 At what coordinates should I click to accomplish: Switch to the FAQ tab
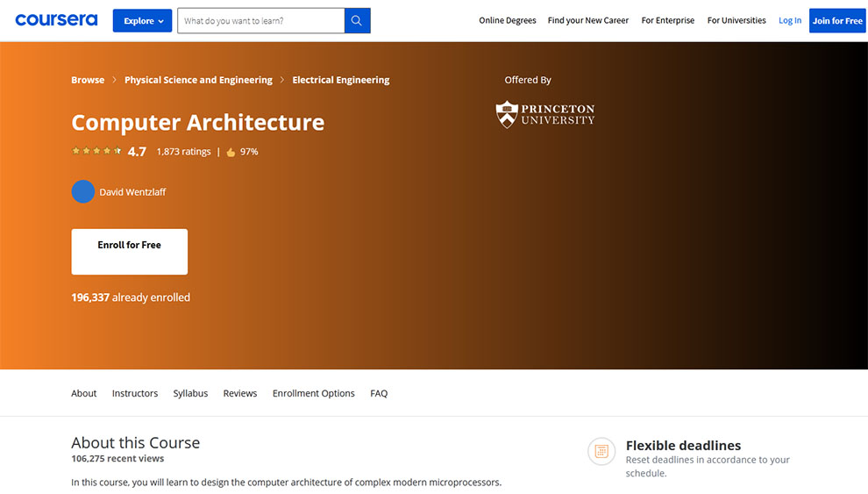[x=379, y=393]
